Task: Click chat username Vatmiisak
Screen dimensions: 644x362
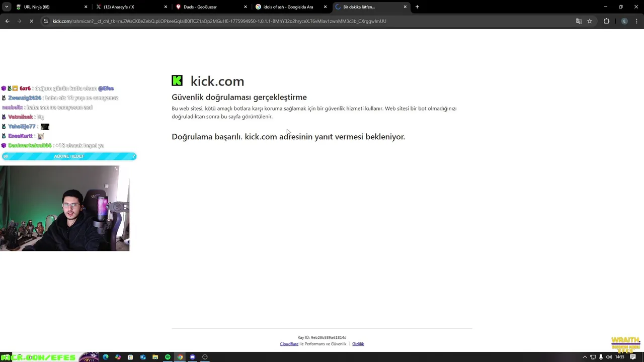Action: 20,117
